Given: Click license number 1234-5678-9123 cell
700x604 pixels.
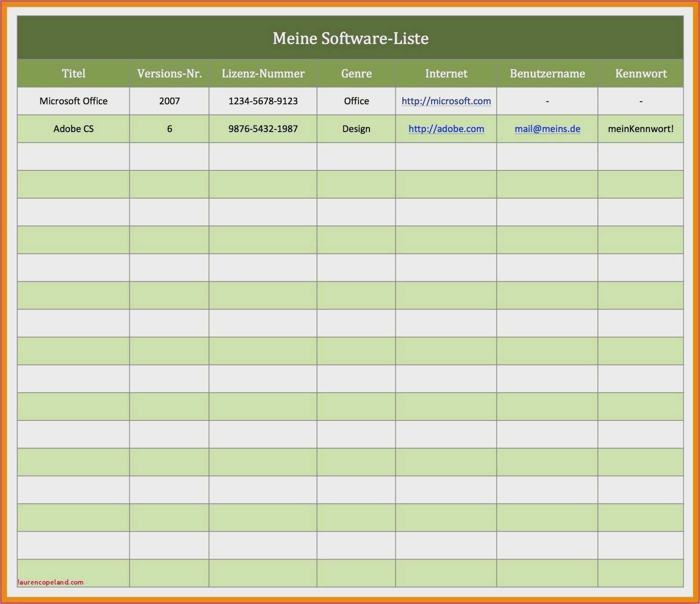Looking at the screenshot, I should click(x=263, y=101).
